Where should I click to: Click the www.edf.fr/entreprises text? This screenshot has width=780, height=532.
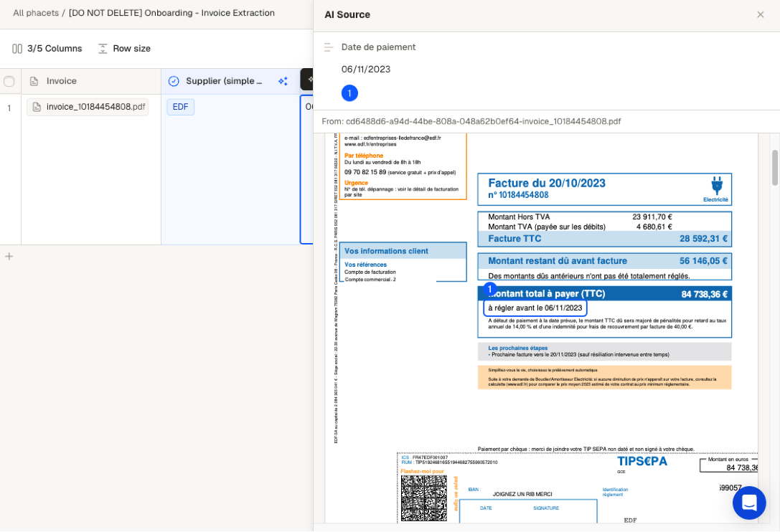tap(370, 144)
